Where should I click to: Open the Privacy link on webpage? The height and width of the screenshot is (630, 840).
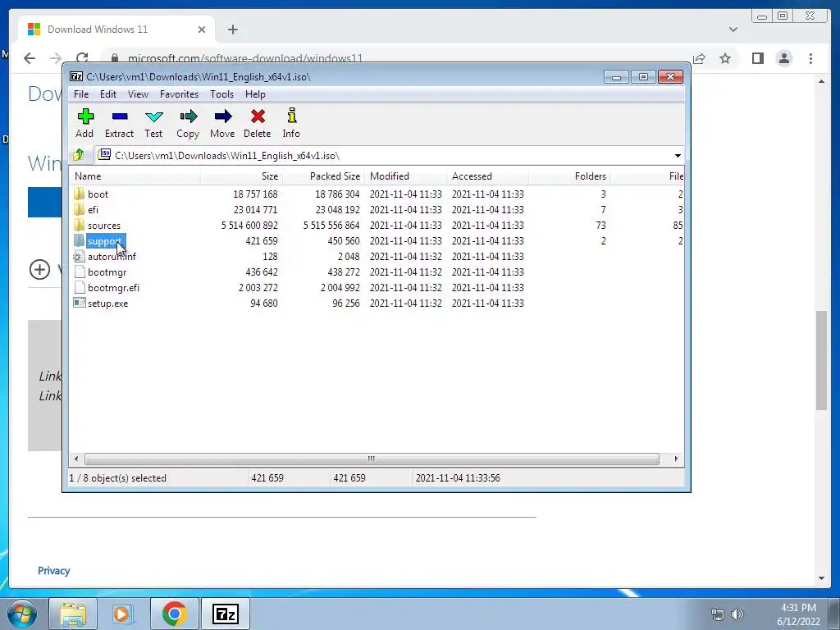pyautogui.click(x=53, y=571)
